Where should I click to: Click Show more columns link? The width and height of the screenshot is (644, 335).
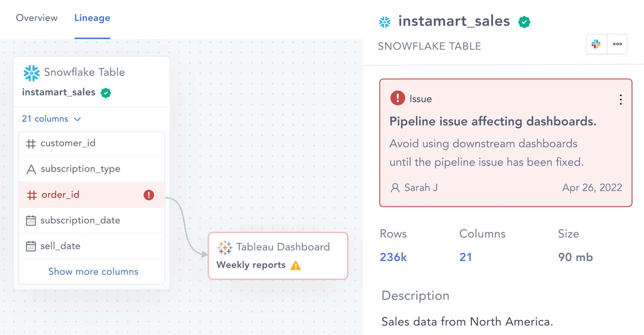pos(93,271)
